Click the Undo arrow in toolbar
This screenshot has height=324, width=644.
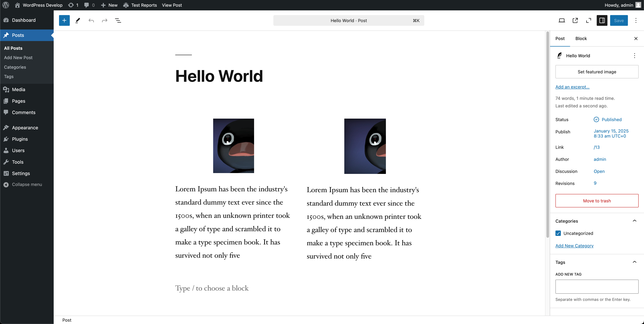click(x=91, y=20)
